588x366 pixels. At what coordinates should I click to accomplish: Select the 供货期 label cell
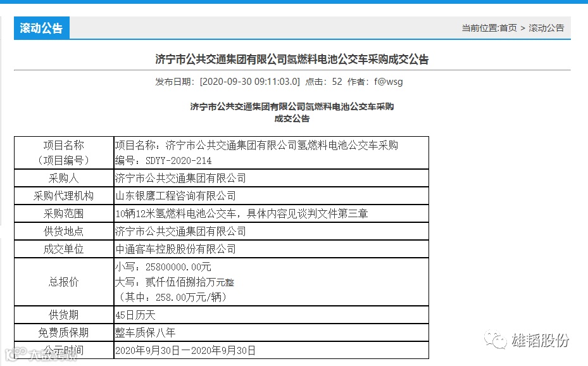[64, 315]
